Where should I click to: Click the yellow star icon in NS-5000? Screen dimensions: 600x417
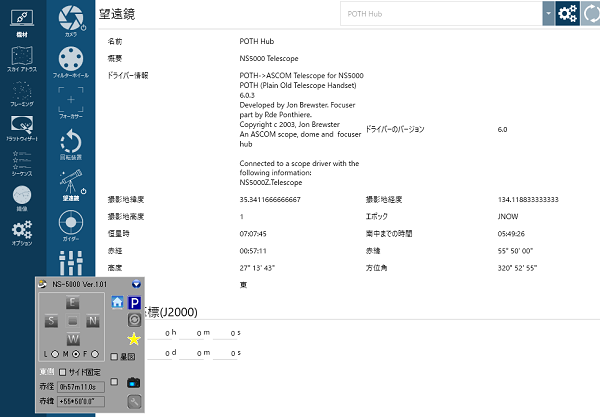[134, 339]
